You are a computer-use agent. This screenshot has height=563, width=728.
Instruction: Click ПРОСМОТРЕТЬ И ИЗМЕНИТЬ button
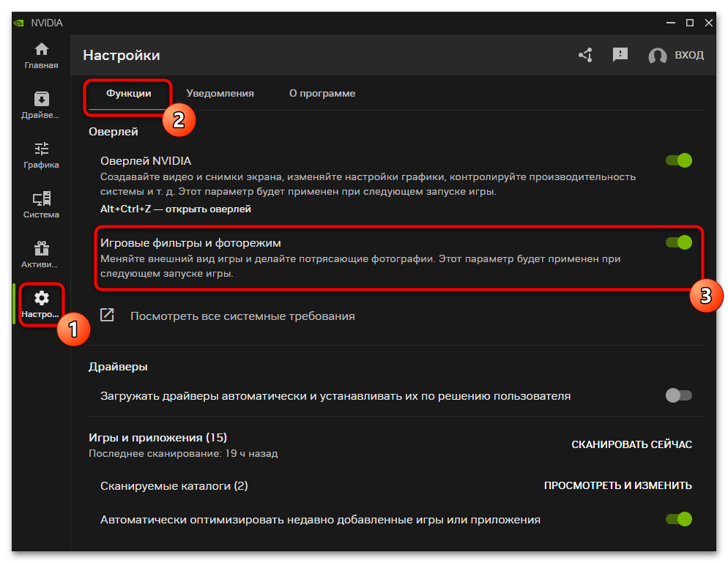tap(617, 485)
